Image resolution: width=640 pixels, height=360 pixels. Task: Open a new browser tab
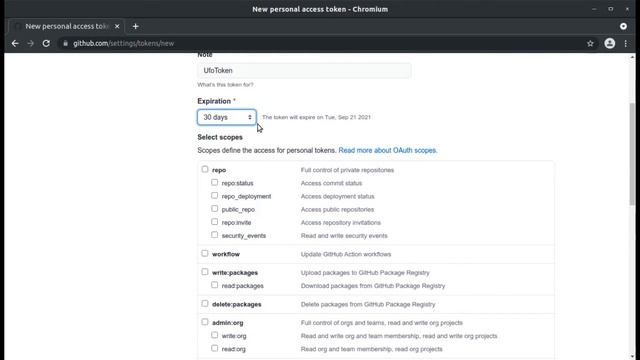(x=136, y=27)
